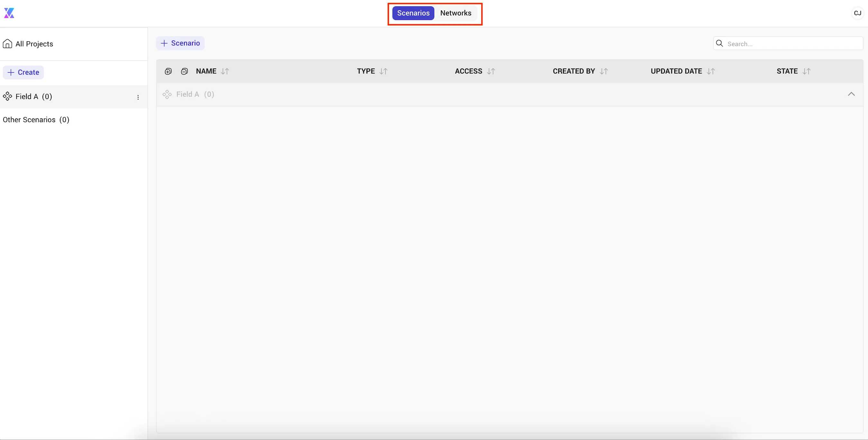
Task: Sort table by Name column arrows
Action: click(225, 71)
